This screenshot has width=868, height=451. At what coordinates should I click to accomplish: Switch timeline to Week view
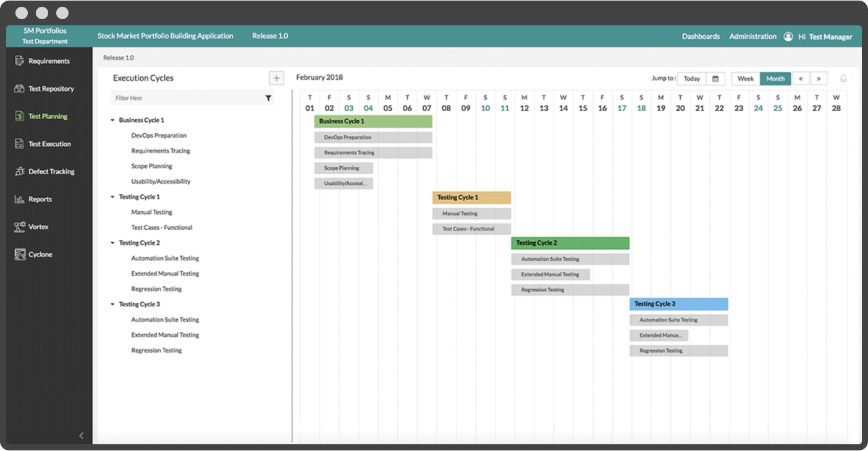click(x=746, y=78)
